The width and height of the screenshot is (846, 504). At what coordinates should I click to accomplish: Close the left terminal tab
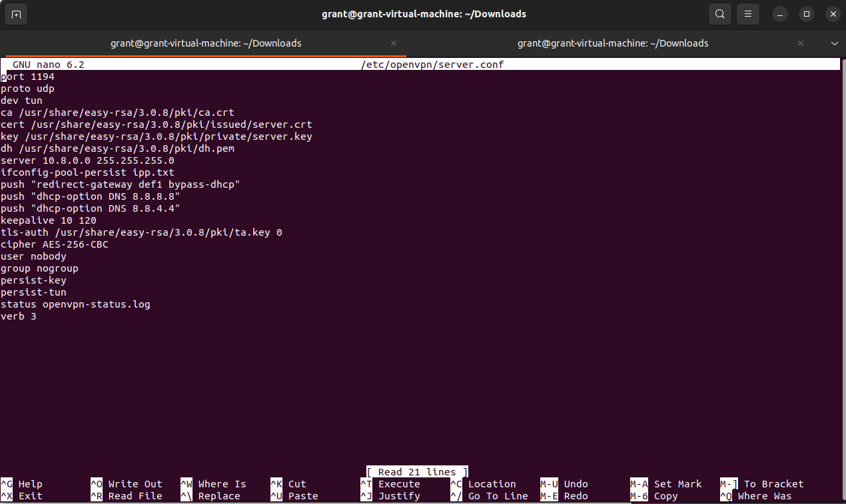[x=393, y=43]
